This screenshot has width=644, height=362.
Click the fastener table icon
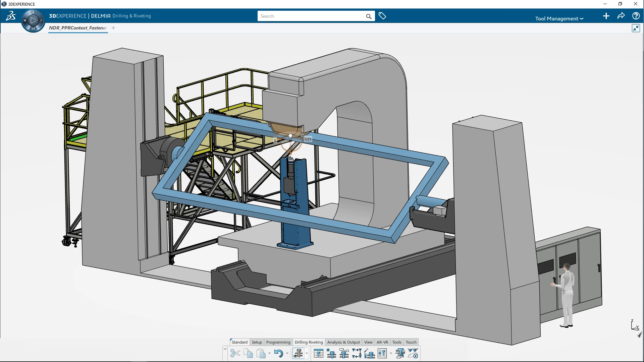coord(318,353)
